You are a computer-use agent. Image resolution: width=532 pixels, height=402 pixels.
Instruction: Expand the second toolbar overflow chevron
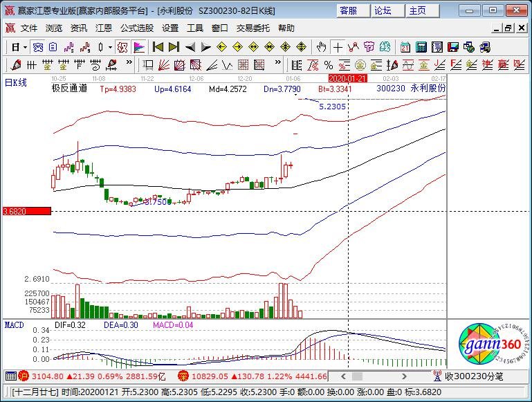[278, 62]
